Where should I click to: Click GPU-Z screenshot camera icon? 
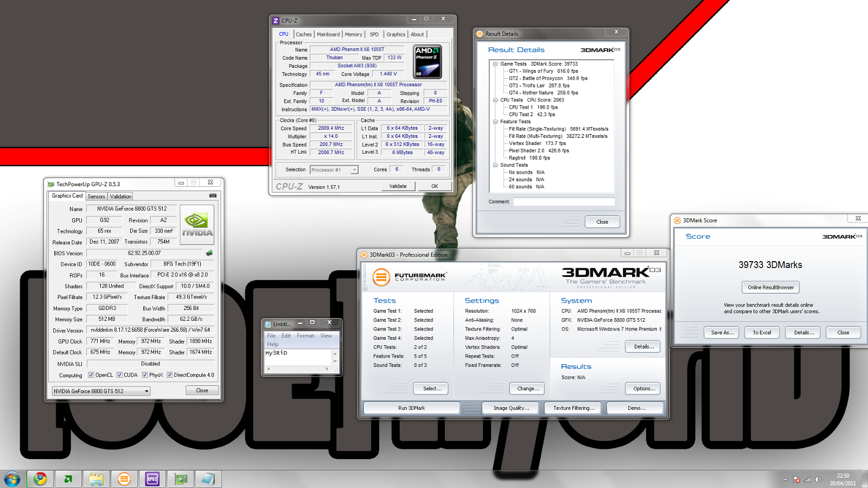[x=213, y=195]
